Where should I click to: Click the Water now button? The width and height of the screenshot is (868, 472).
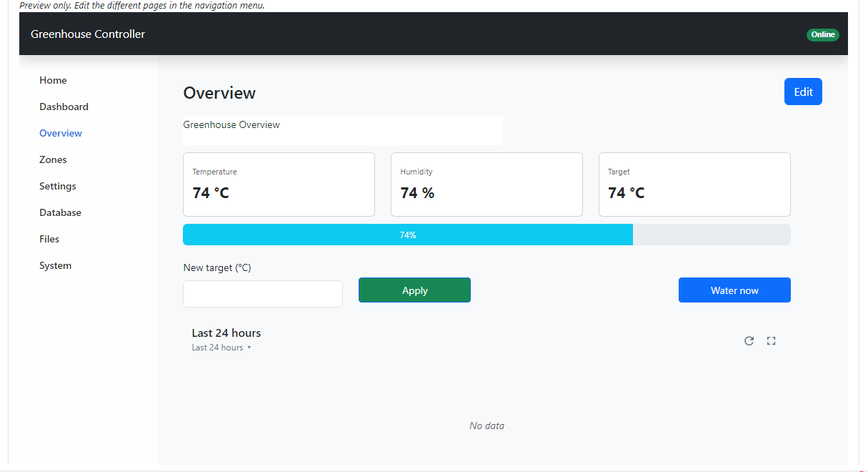(734, 290)
